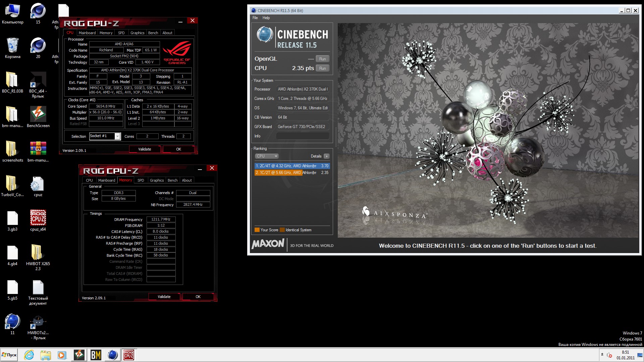The image size is (644, 362).
Task: Run the OpenGL test in Cinebench
Action: [322, 59]
